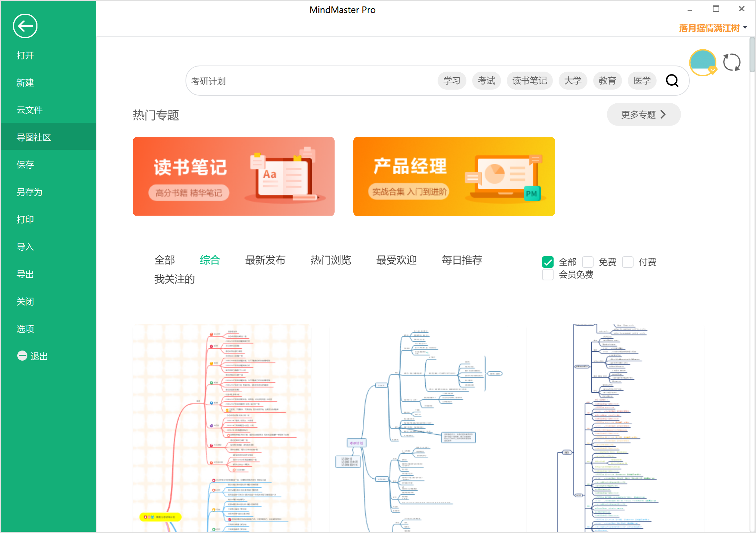This screenshot has height=533, width=756.
Task: Switch to the 综合 tab
Action: (210, 260)
